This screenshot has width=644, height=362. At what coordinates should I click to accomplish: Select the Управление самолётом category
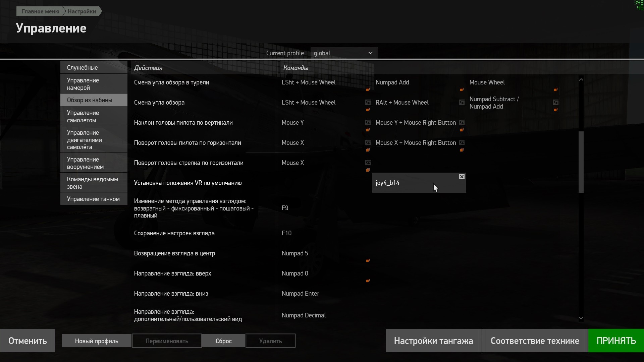94,116
